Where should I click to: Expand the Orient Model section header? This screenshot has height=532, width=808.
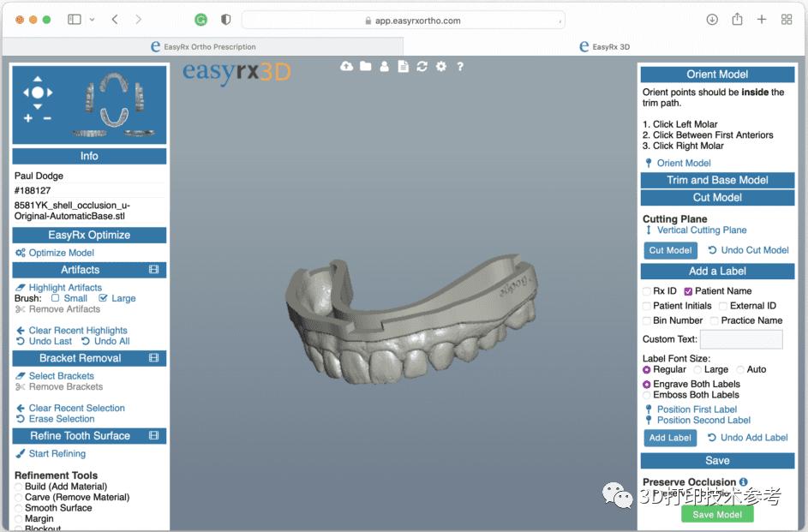(x=717, y=75)
